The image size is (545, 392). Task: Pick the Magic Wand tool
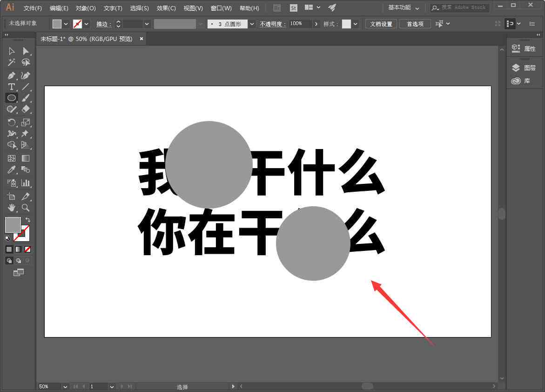pyautogui.click(x=12, y=62)
